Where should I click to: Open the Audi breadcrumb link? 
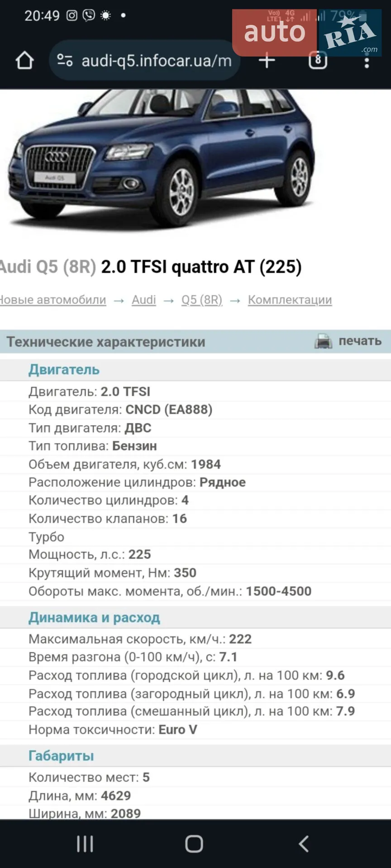(x=144, y=300)
